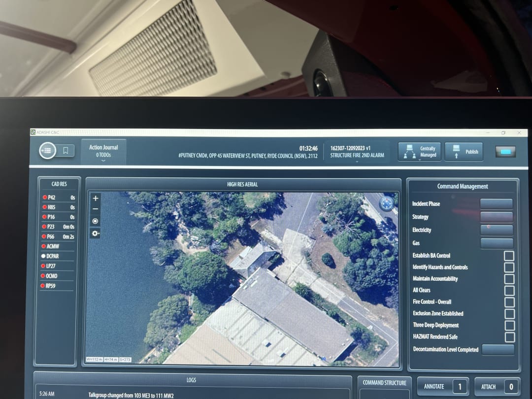
Task: Open map settings gear icon
Action: [96, 233]
